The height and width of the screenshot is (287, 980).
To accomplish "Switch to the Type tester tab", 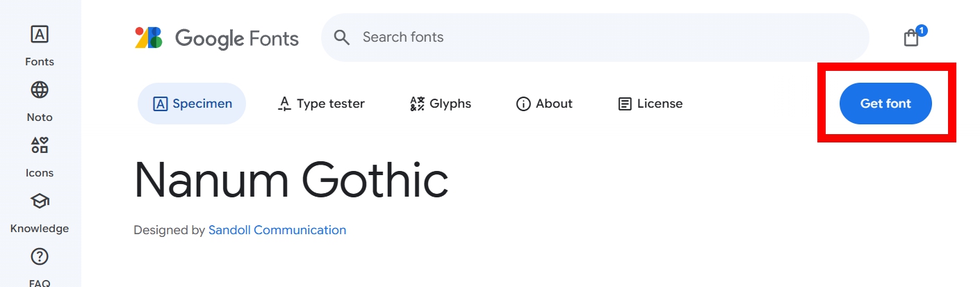I will pyautogui.click(x=320, y=104).
